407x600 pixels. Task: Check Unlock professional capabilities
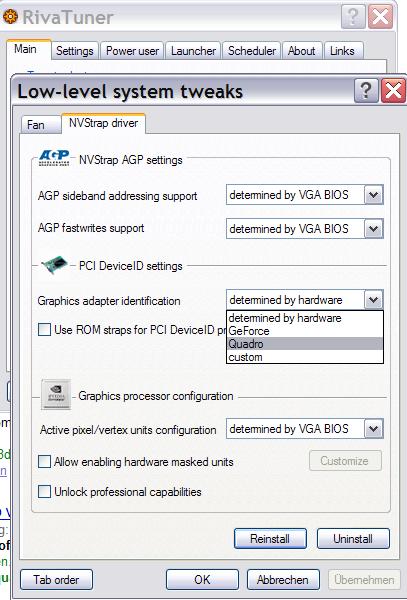coord(44,492)
